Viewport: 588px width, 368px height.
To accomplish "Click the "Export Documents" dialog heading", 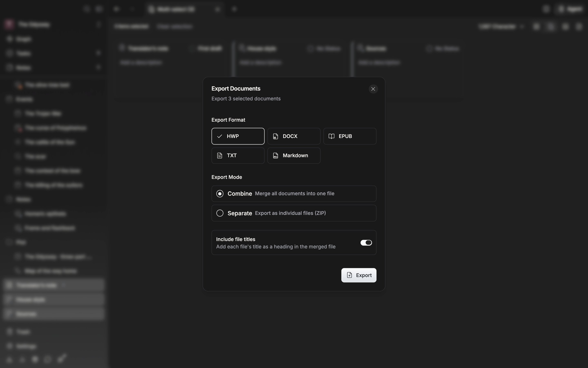I will (236, 89).
